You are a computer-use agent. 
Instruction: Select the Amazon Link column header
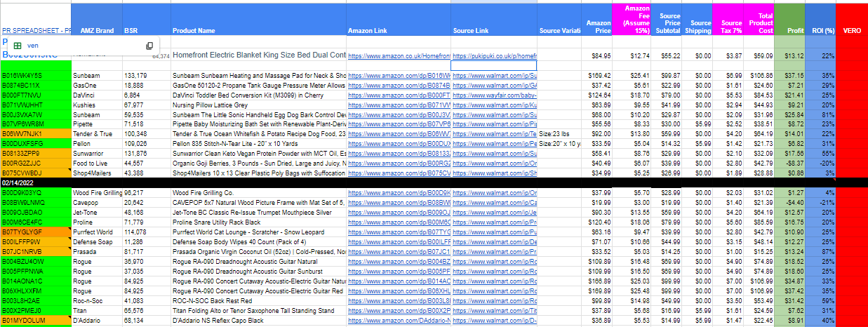tap(398, 20)
